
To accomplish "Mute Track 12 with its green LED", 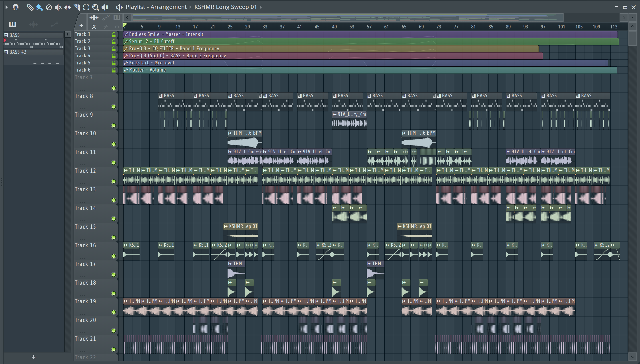I will tap(114, 182).
